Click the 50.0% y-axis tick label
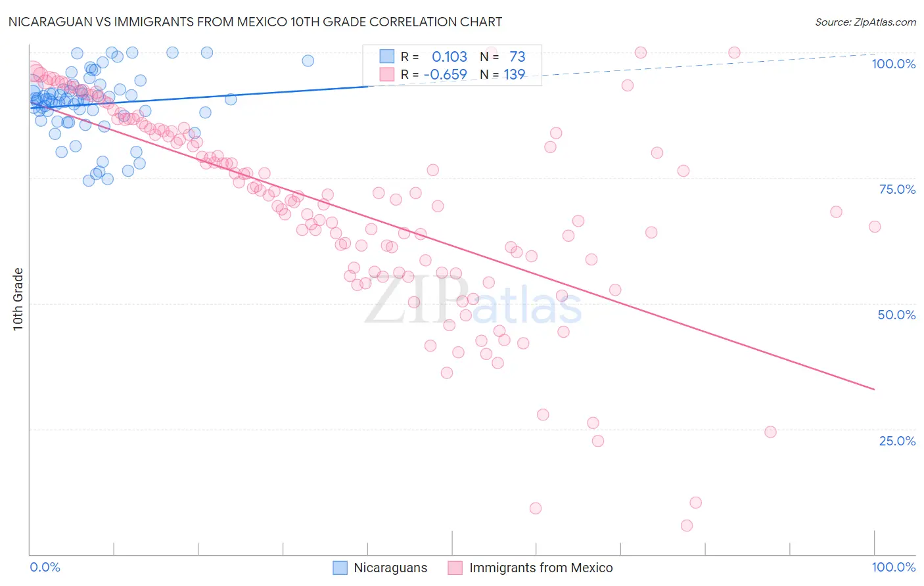The height and width of the screenshot is (586, 924). click(896, 315)
